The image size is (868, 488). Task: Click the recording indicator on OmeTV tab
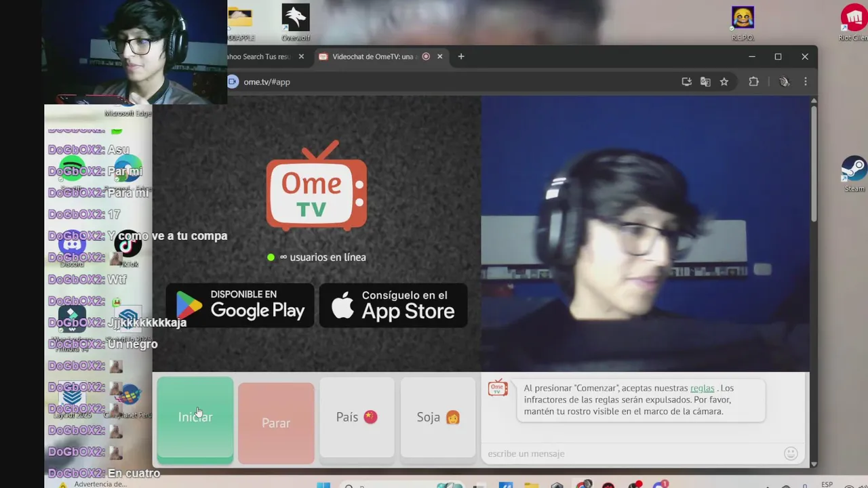pos(426,57)
